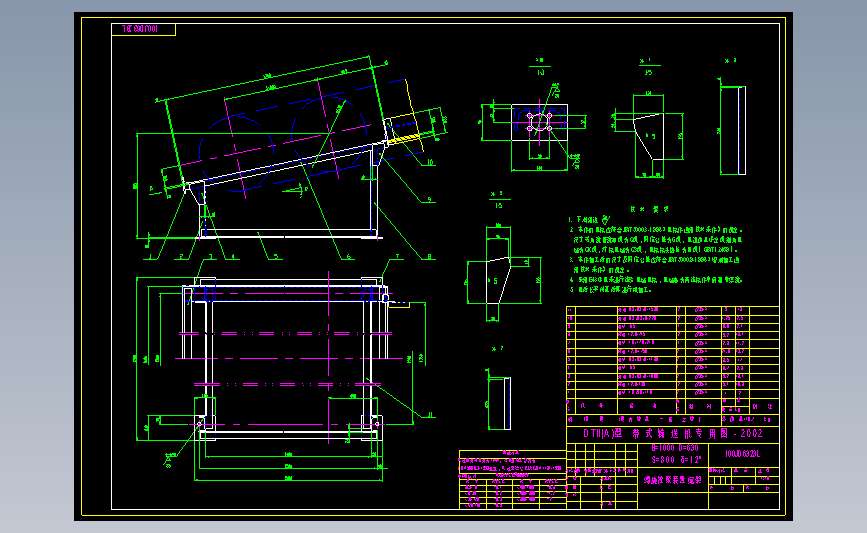Screen dimensions: 867x533
Task: Select the number 5 inside the gusset detail
Action: (495, 281)
